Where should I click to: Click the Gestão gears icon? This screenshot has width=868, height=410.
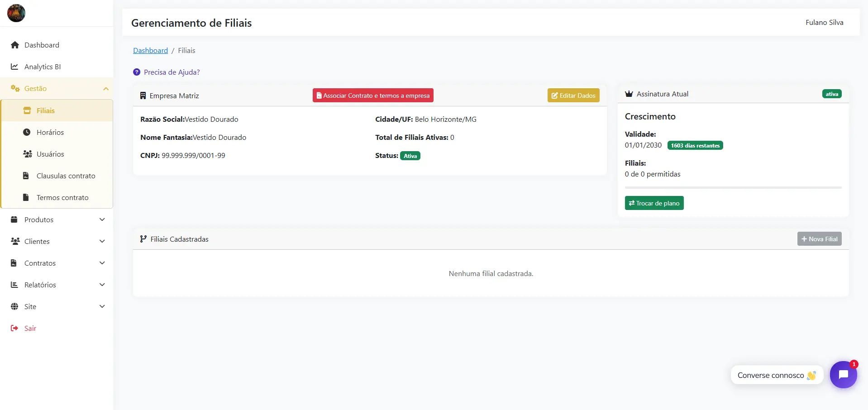coord(15,88)
